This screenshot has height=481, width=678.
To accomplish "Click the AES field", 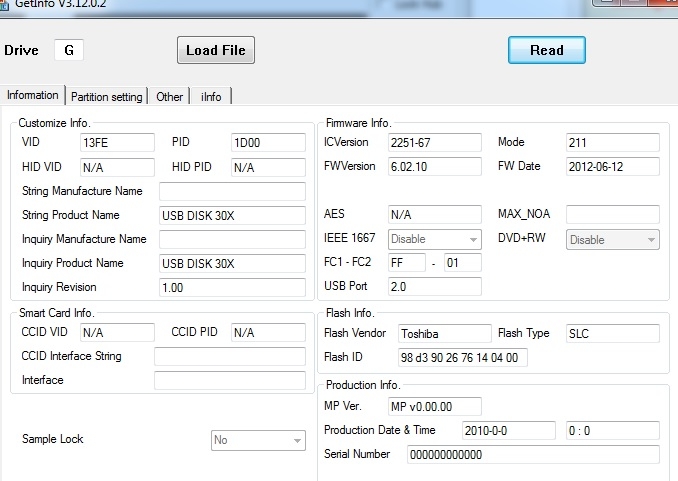I will [x=435, y=215].
